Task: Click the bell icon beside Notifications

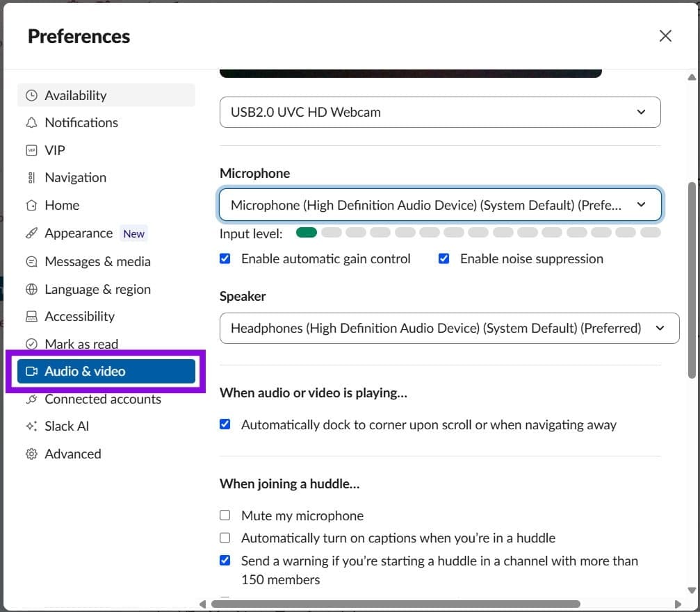Action: tap(31, 123)
